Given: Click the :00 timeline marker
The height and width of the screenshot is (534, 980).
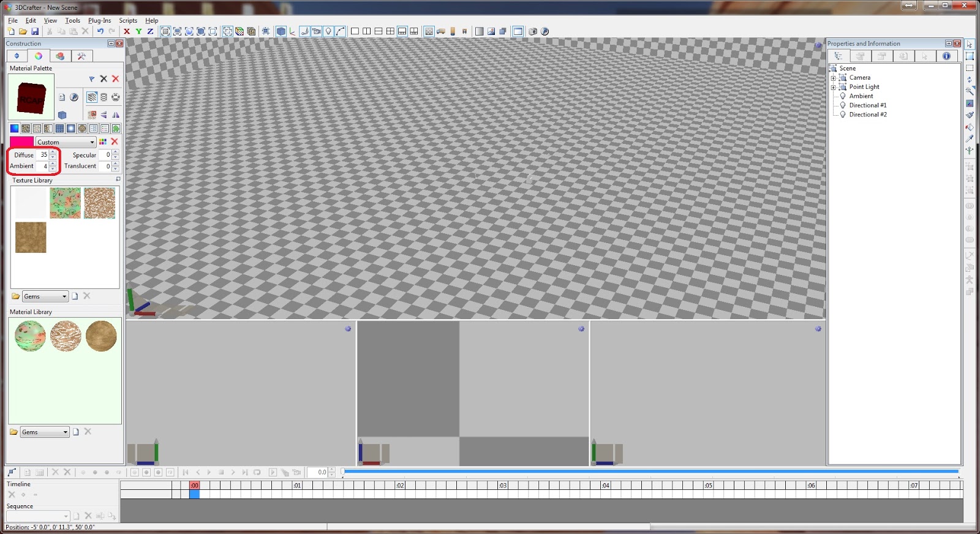Looking at the screenshot, I should tap(194, 485).
